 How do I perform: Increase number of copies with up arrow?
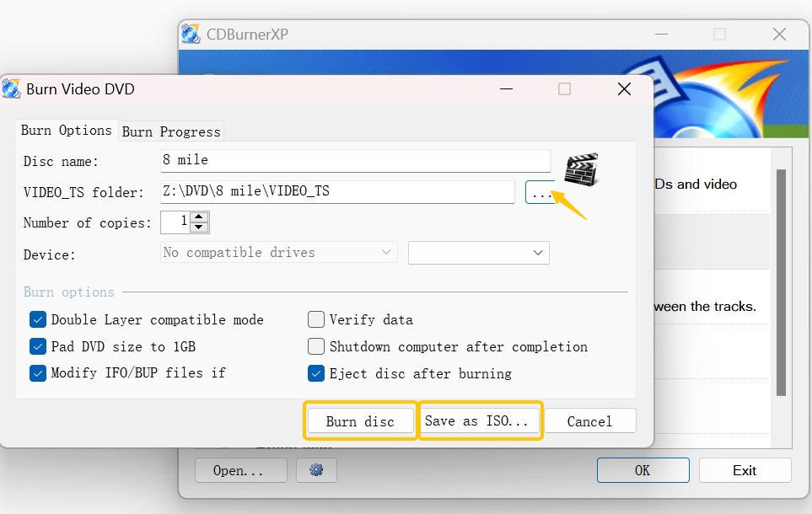pyautogui.click(x=199, y=217)
